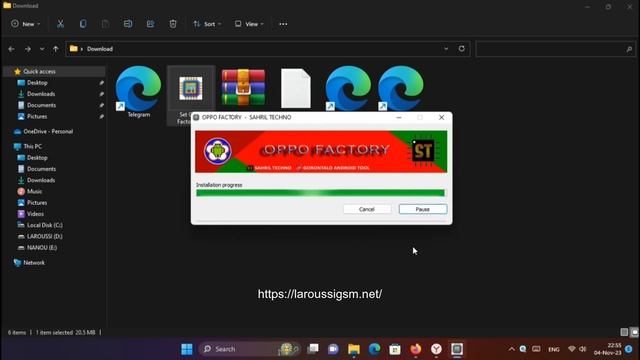Screen dimensions: 640x360
Task: Show hidden icons in system tray
Action: (511, 349)
